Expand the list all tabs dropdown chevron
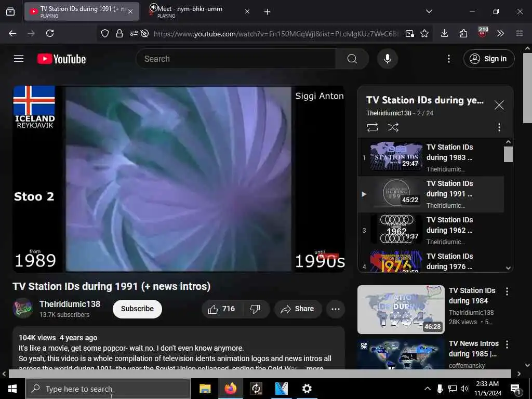This screenshot has height=399, width=532. [429, 11]
